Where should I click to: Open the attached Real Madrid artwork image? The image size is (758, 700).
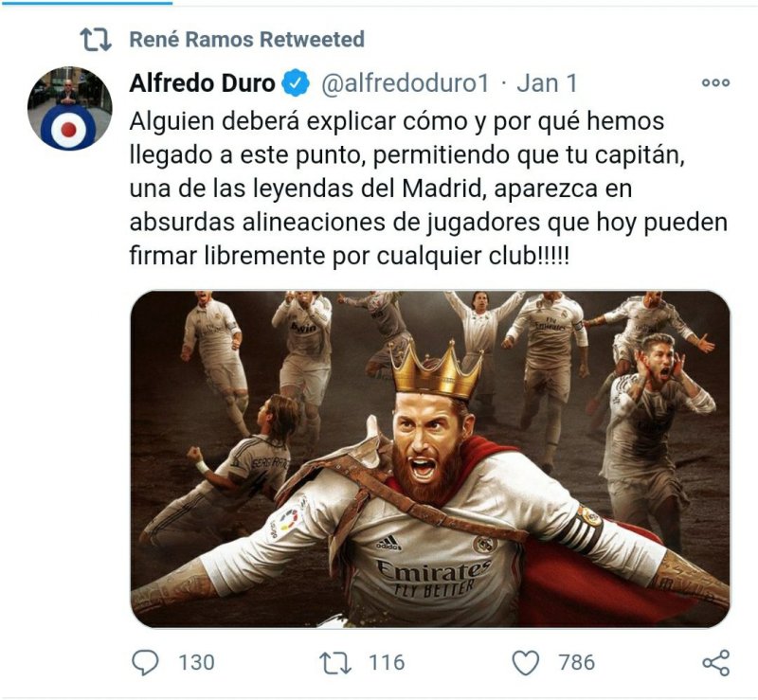coord(430,459)
